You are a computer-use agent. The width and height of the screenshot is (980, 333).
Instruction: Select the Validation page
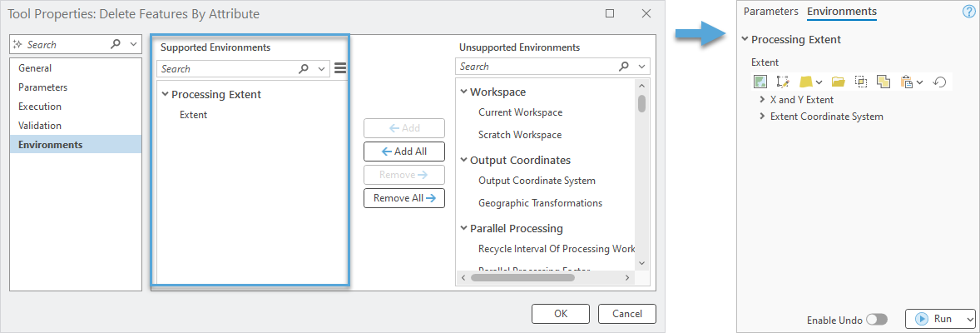[x=76, y=125]
